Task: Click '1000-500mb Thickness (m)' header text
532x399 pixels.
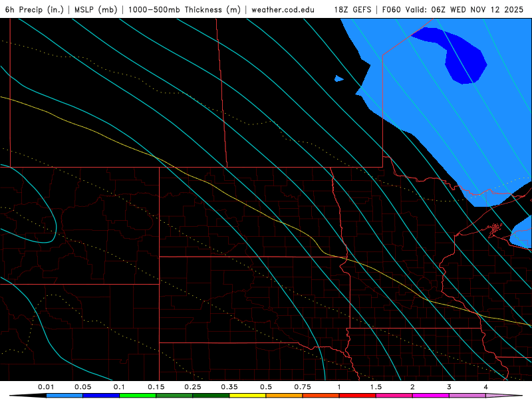Action: tap(184, 9)
